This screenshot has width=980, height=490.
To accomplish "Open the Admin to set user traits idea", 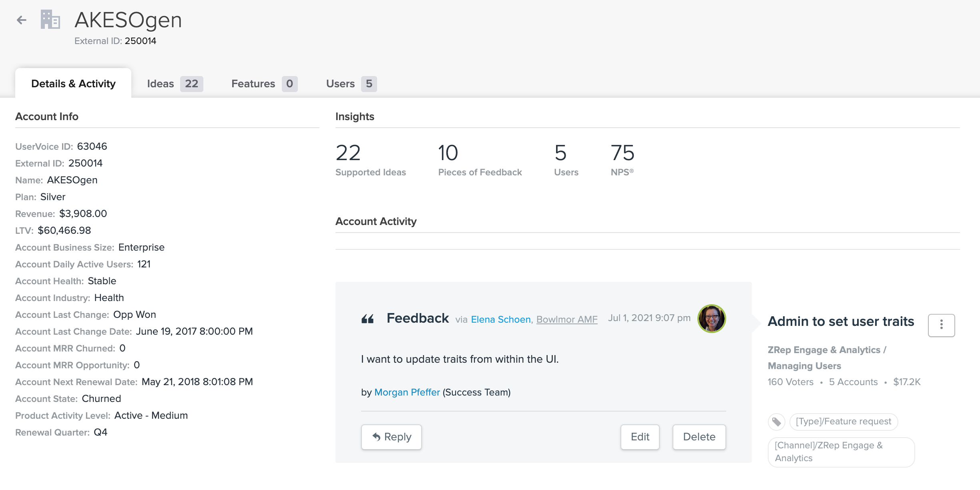I will pos(841,321).
